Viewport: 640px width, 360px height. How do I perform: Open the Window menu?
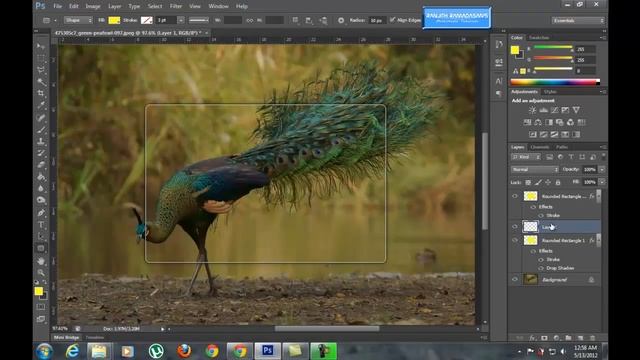coord(218,6)
